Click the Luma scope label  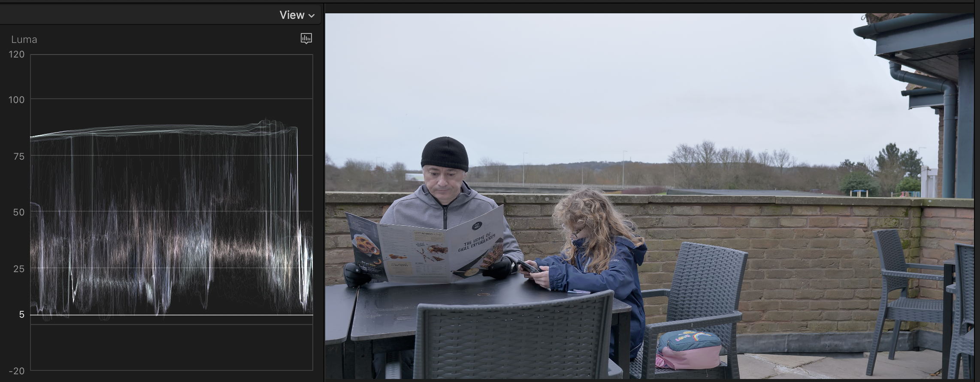coord(24,39)
